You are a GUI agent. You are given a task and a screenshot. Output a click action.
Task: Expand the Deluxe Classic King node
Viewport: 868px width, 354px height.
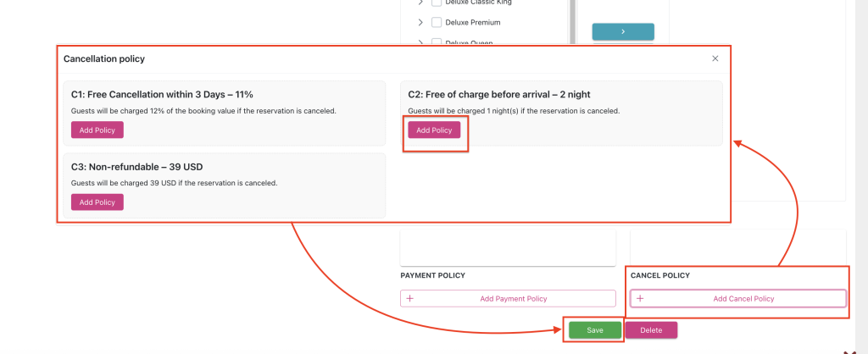(x=420, y=3)
